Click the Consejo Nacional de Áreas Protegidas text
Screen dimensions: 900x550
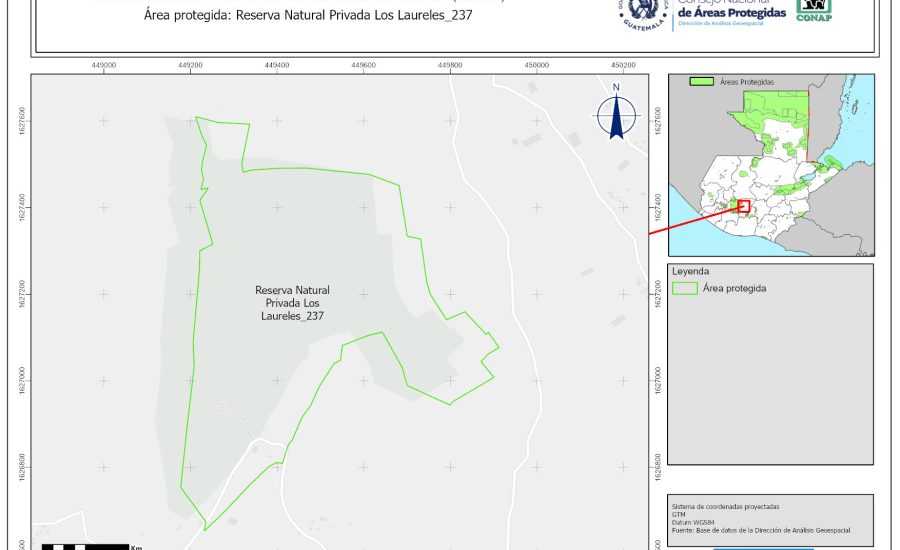731,11
